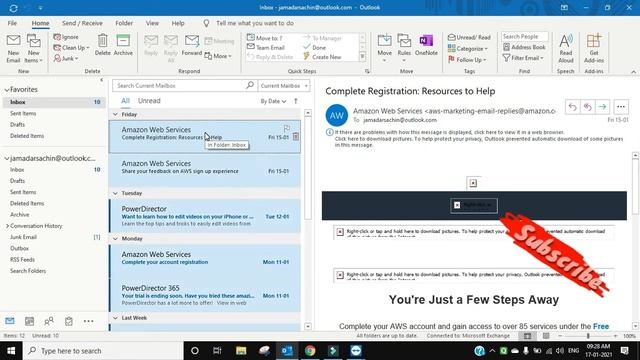This screenshot has height=360, width=640.
Task: Reverse the sort order arrow
Action: pyautogui.click(x=296, y=101)
